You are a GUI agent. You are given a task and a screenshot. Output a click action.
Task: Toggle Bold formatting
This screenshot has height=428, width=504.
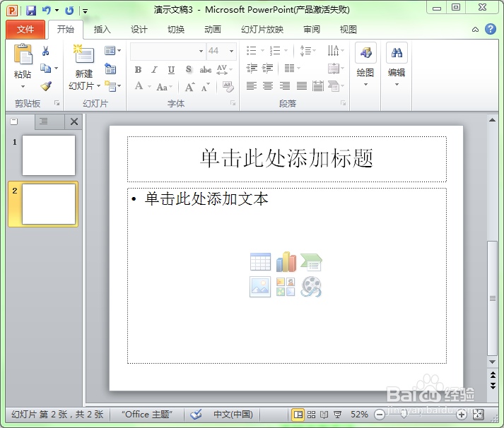[x=139, y=70]
